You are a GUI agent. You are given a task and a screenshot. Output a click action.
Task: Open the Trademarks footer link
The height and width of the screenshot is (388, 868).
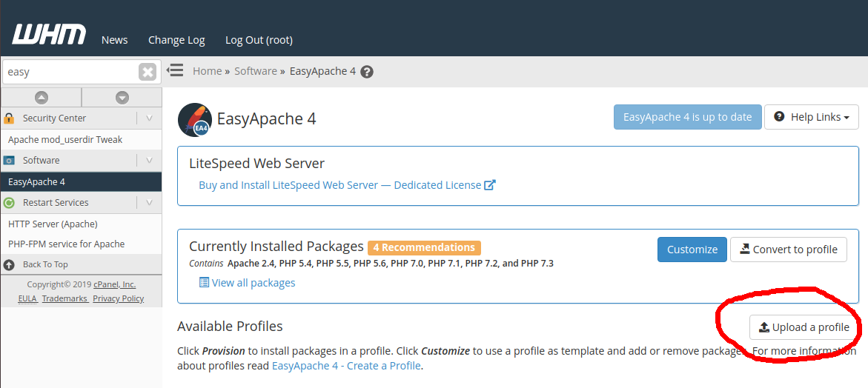click(x=64, y=298)
